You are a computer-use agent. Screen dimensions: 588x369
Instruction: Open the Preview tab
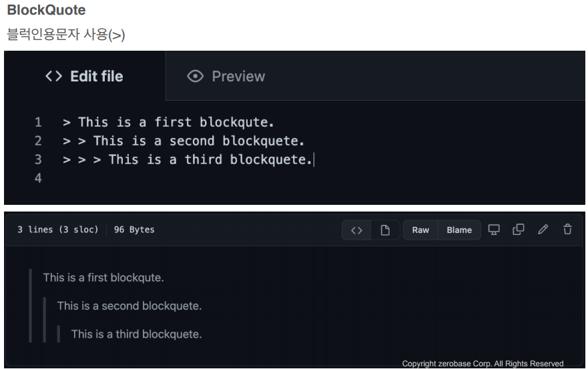coord(226,76)
